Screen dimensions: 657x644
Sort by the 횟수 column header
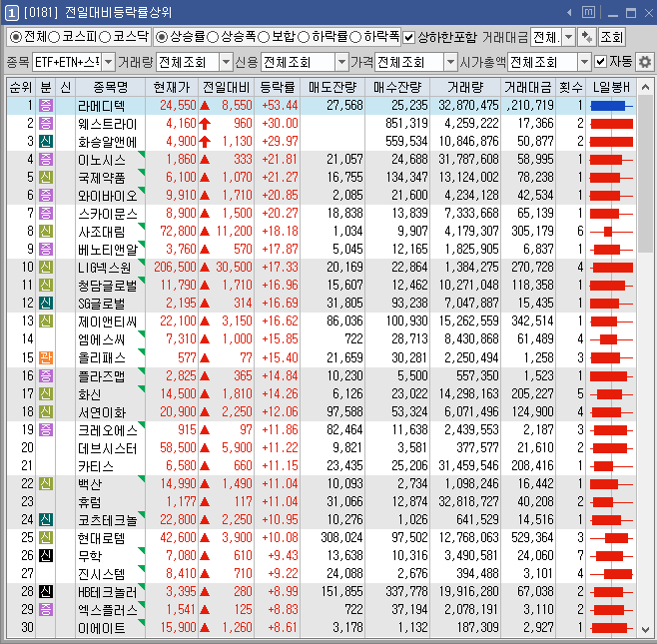(x=571, y=87)
